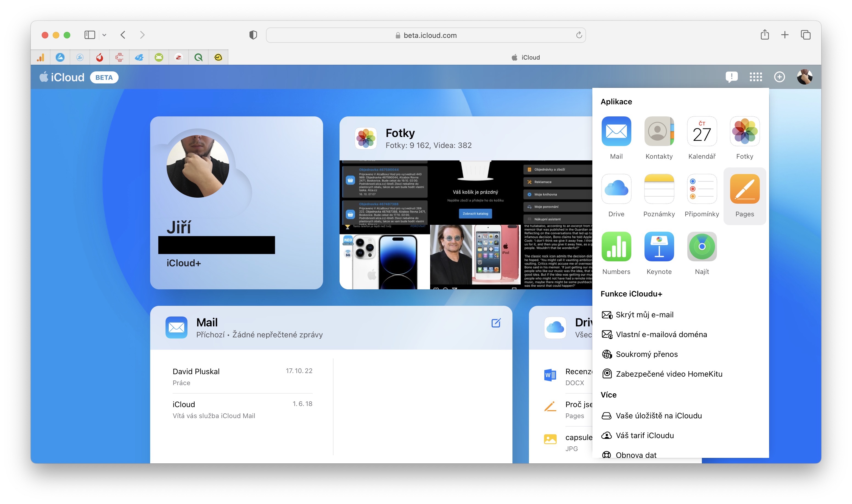852x504 pixels.
Task: Open the Keynote app icon
Action: click(659, 247)
